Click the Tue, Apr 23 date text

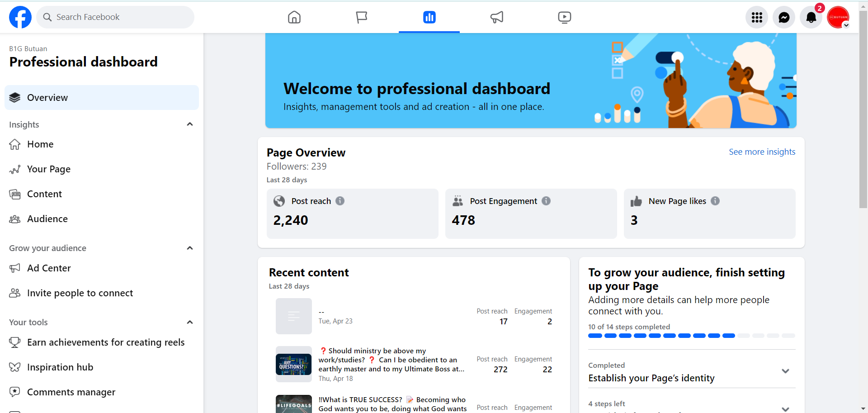coord(335,321)
